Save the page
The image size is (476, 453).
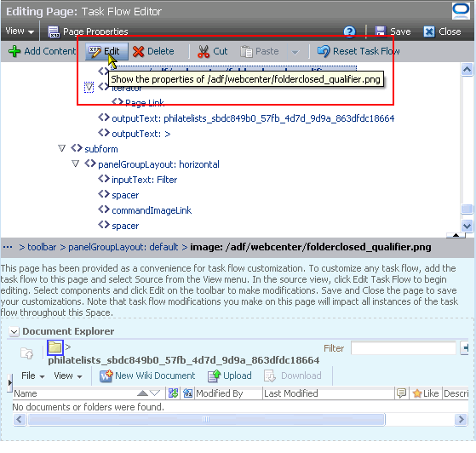click(393, 32)
